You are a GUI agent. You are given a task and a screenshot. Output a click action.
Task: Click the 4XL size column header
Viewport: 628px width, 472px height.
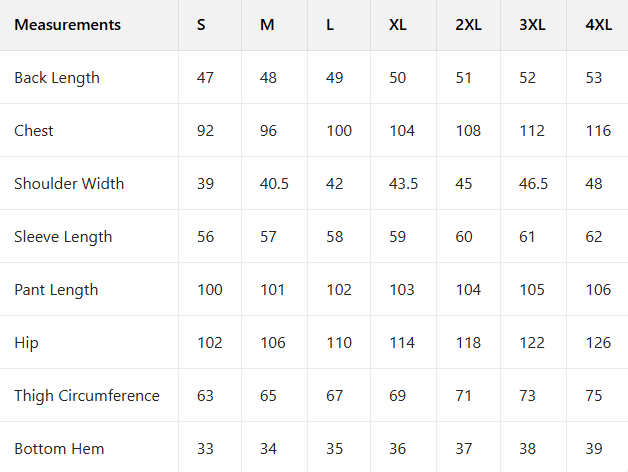598,25
